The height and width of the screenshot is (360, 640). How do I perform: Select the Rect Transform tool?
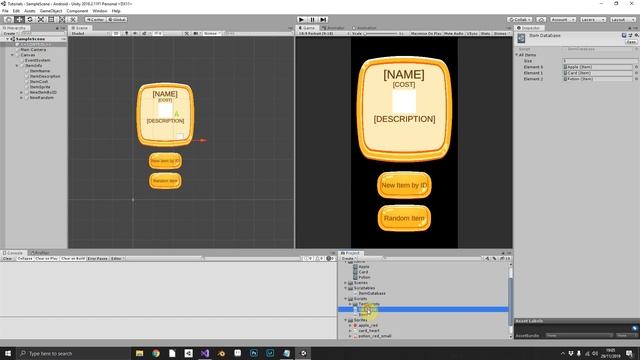coord(51,19)
